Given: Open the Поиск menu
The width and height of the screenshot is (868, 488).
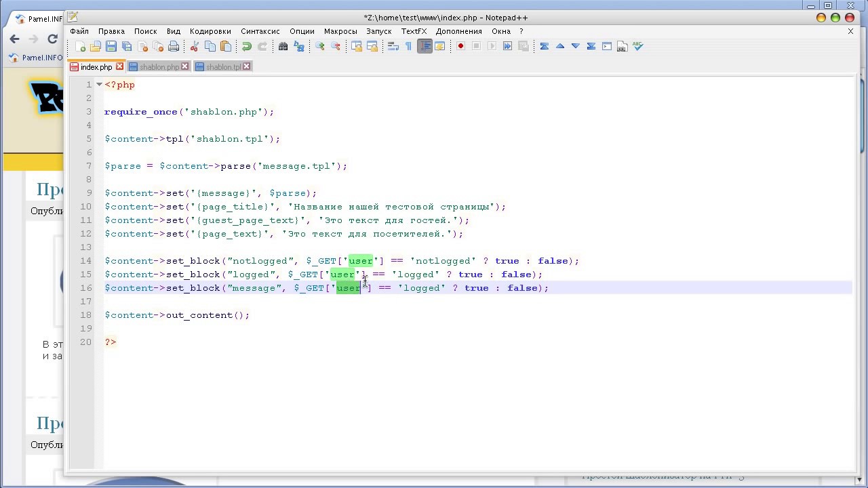Looking at the screenshot, I should 146,31.
